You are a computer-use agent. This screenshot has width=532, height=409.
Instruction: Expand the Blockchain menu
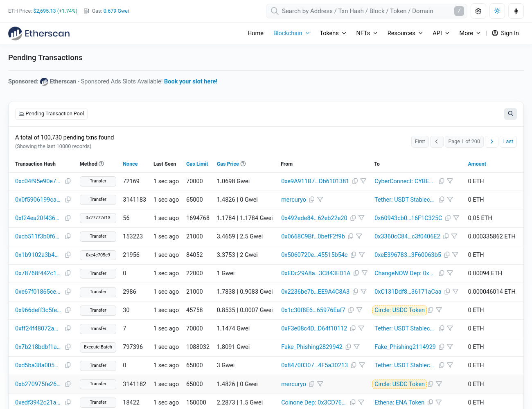click(x=291, y=33)
